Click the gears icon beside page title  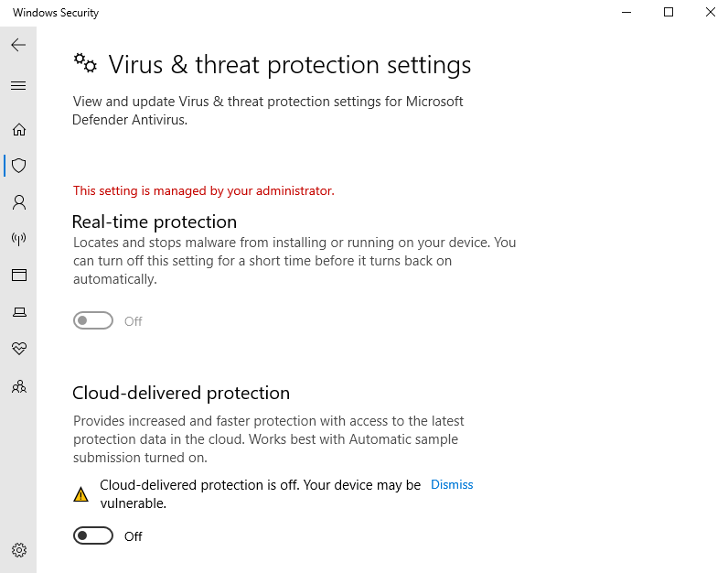point(85,63)
